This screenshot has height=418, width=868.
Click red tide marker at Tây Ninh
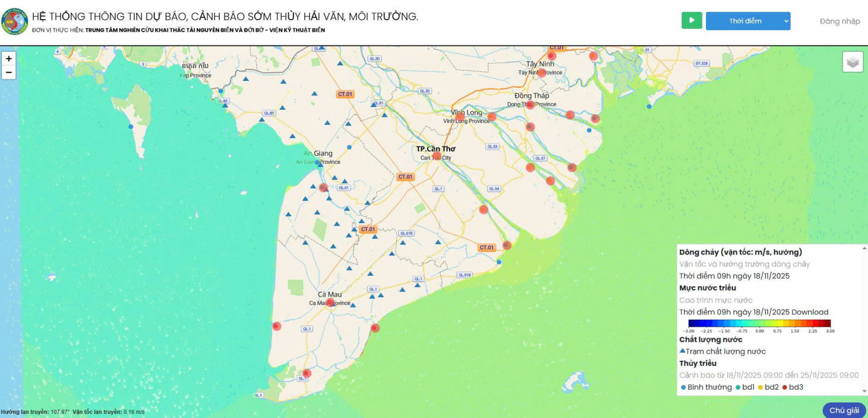(542, 73)
